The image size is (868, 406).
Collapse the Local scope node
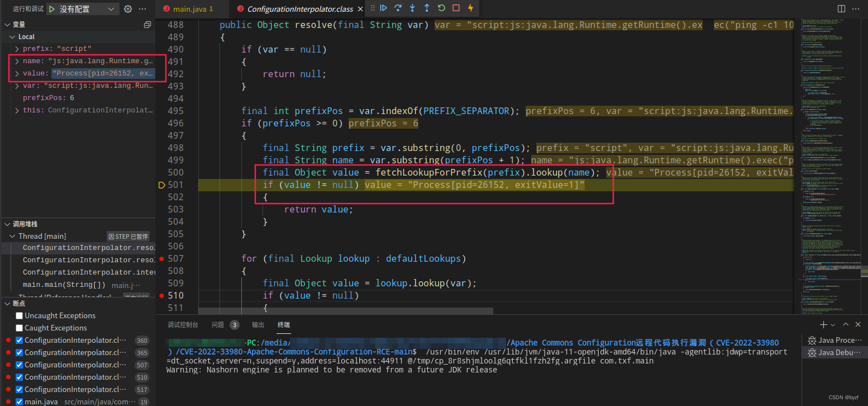tap(12, 37)
